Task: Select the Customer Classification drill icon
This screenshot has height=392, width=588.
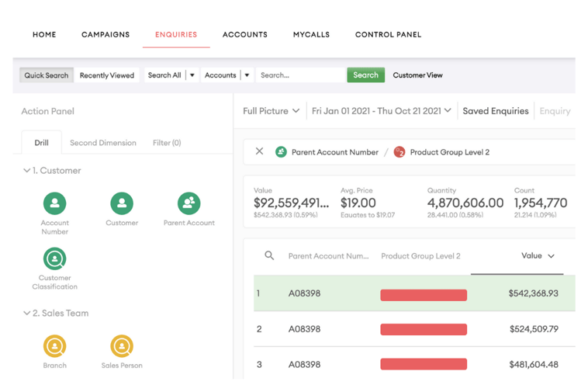Action: click(x=54, y=258)
